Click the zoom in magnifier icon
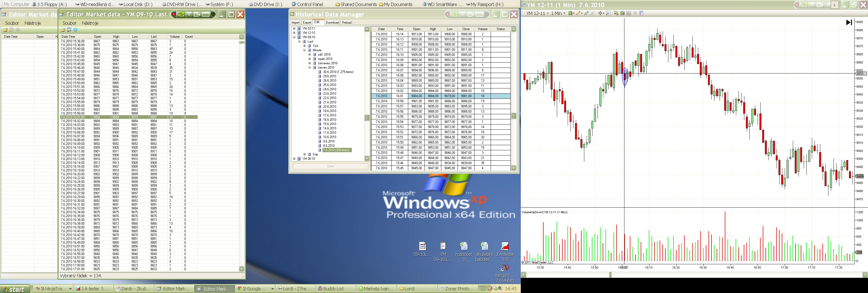This screenshot has width=868, height=293. pyautogui.click(x=586, y=13)
